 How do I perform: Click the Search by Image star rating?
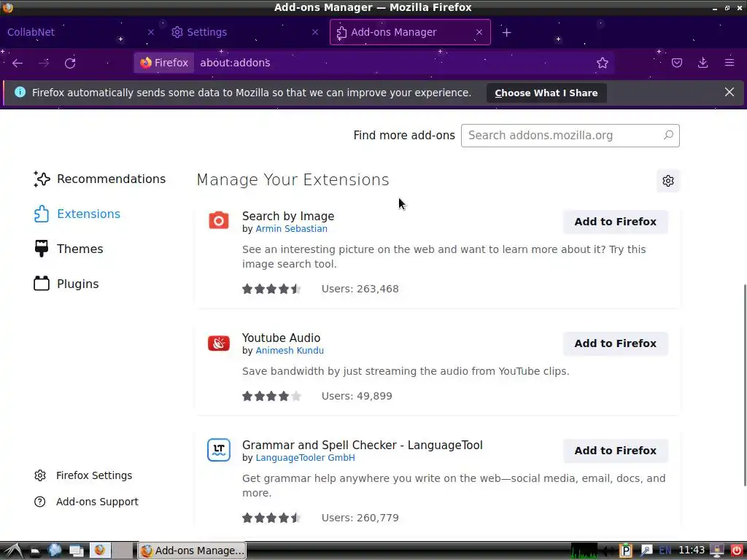(271, 289)
